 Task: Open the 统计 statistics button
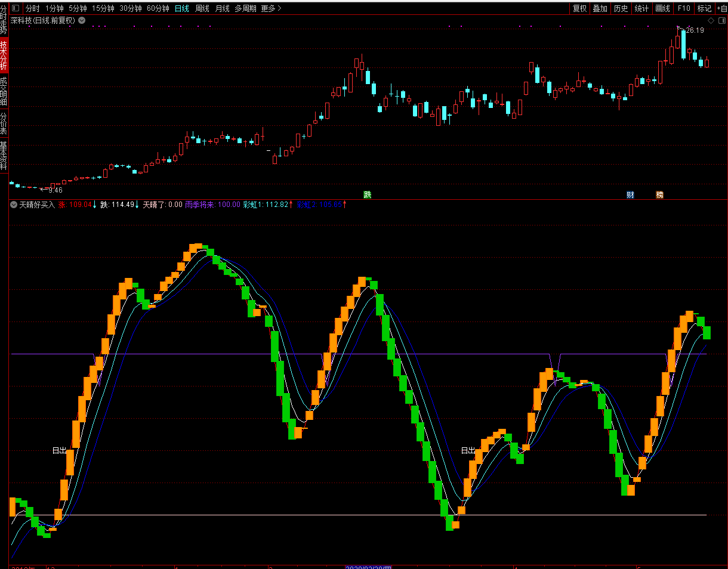[641, 8]
